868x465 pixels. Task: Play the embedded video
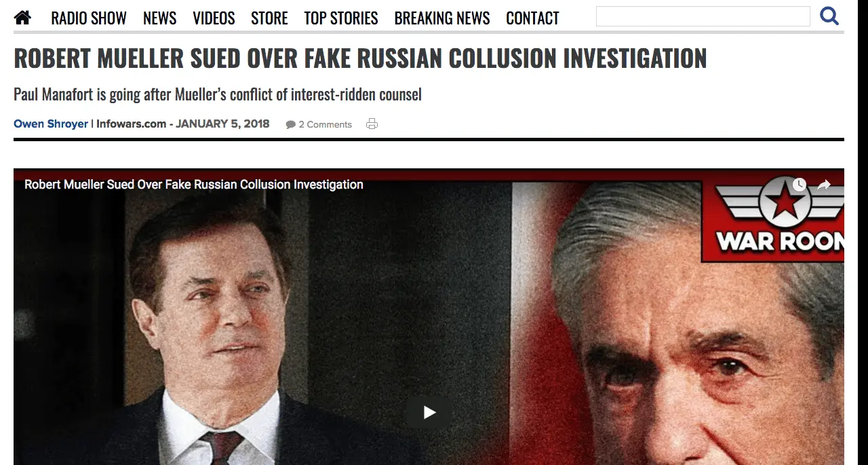click(429, 412)
